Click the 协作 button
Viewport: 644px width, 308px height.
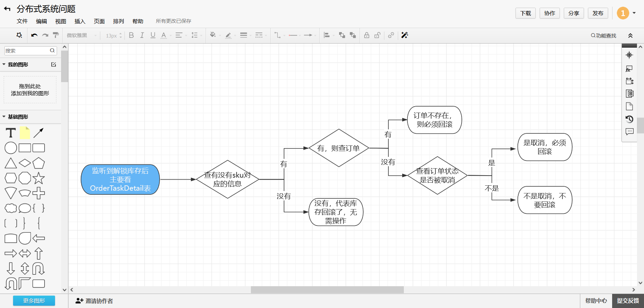(x=550, y=13)
